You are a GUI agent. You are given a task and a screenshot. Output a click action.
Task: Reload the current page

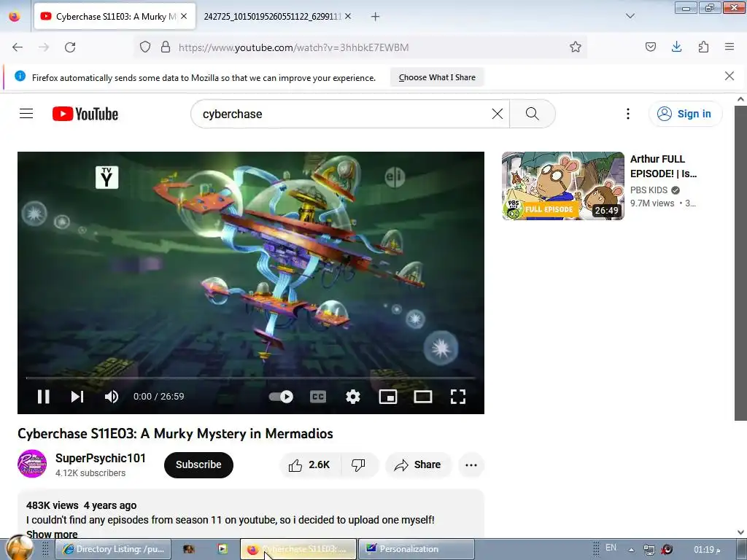click(70, 47)
